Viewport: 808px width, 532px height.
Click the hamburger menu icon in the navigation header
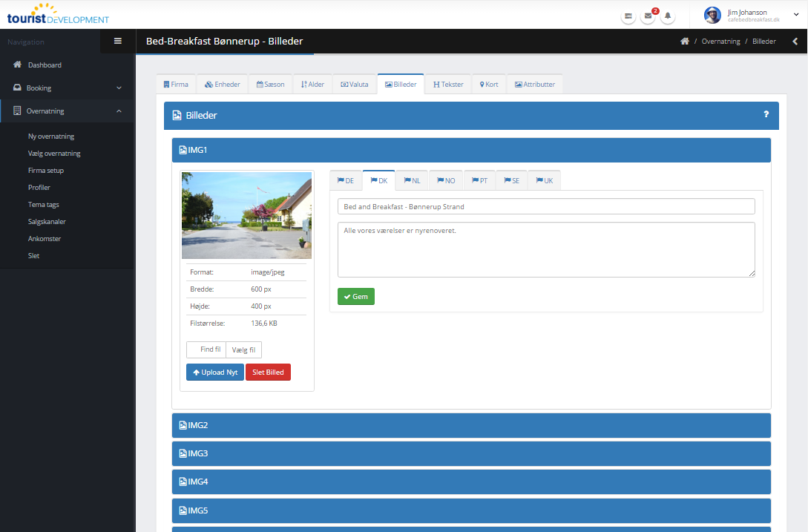[x=117, y=42]
